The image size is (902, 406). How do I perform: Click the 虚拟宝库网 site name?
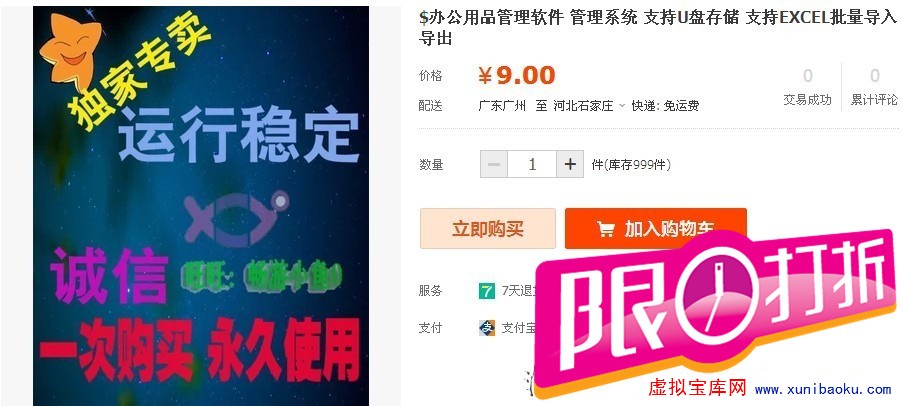click(x=697, y=388)
